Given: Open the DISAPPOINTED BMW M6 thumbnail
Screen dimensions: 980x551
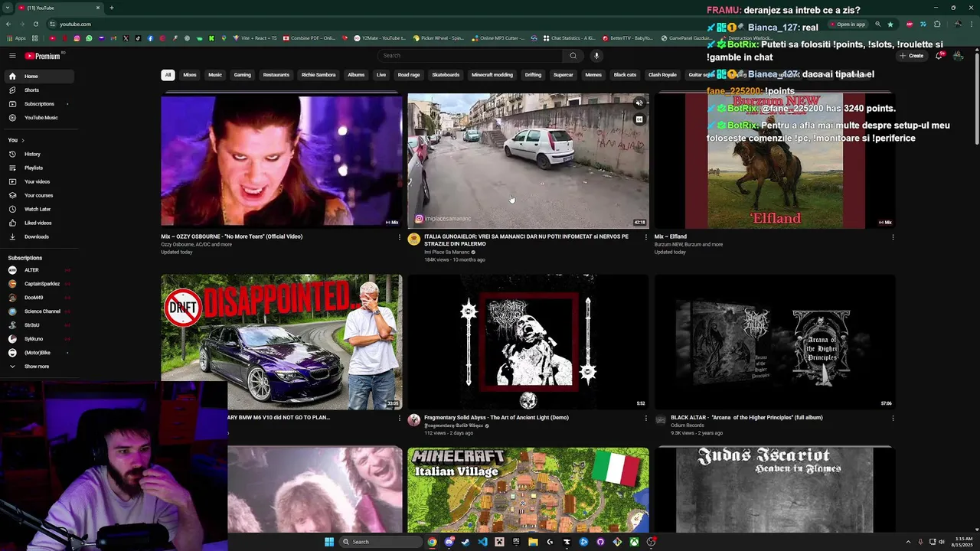Looking at the screenshot, I should coord(281,342).
